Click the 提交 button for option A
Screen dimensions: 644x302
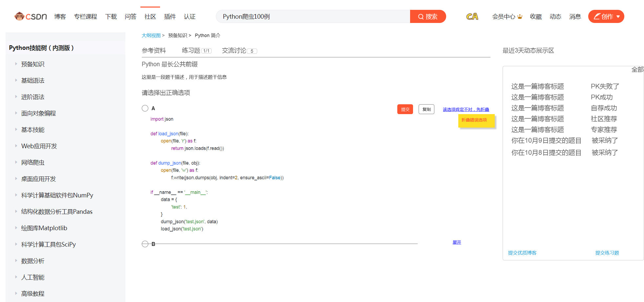click(x=405, y=109)
